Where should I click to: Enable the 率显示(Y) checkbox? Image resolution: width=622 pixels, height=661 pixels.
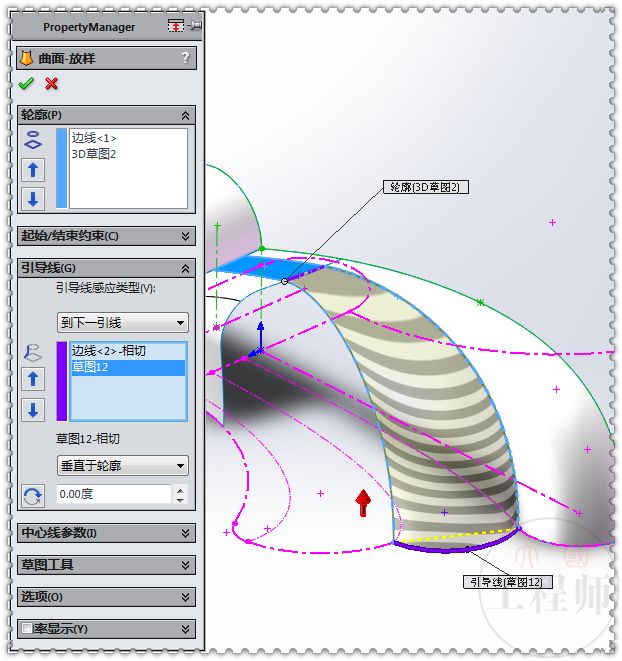click(x=27, y=629)
